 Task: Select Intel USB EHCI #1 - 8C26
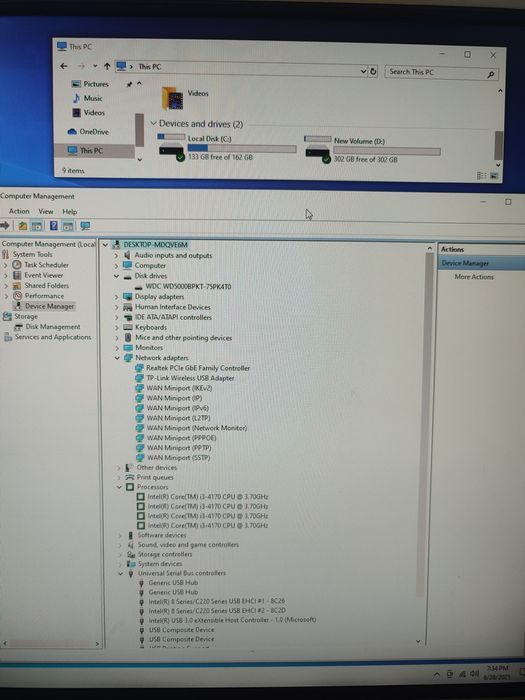(217, 601)
